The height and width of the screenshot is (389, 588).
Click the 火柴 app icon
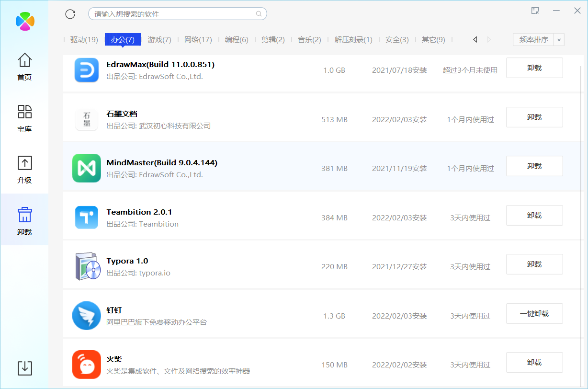[87, 365]
